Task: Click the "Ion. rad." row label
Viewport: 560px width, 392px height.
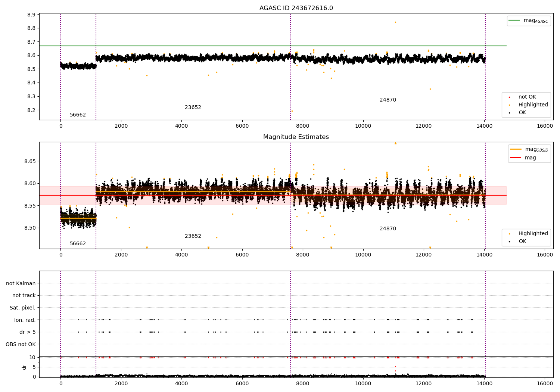Action: (x=25, y=320)
